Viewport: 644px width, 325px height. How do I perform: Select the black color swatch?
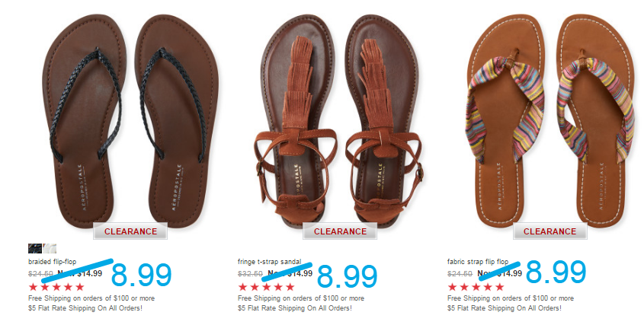pos(35,248)
